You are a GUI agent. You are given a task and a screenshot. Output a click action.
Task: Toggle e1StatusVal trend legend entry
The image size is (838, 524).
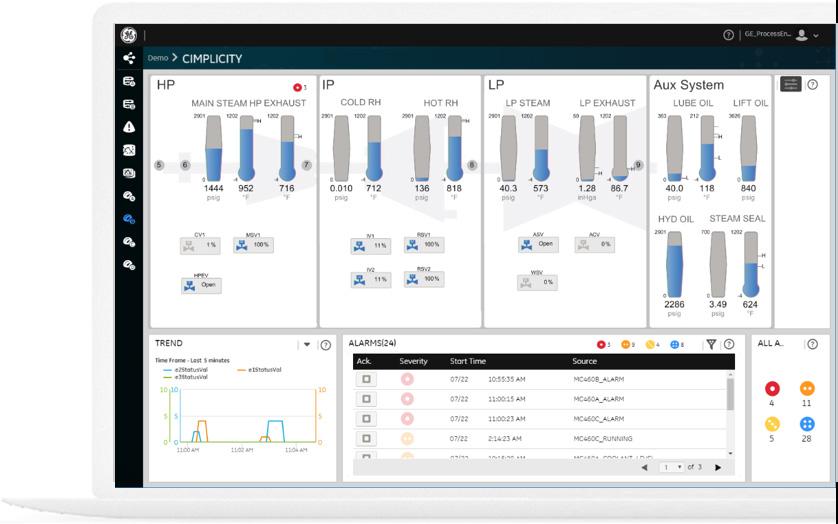(x=259, y=370)
